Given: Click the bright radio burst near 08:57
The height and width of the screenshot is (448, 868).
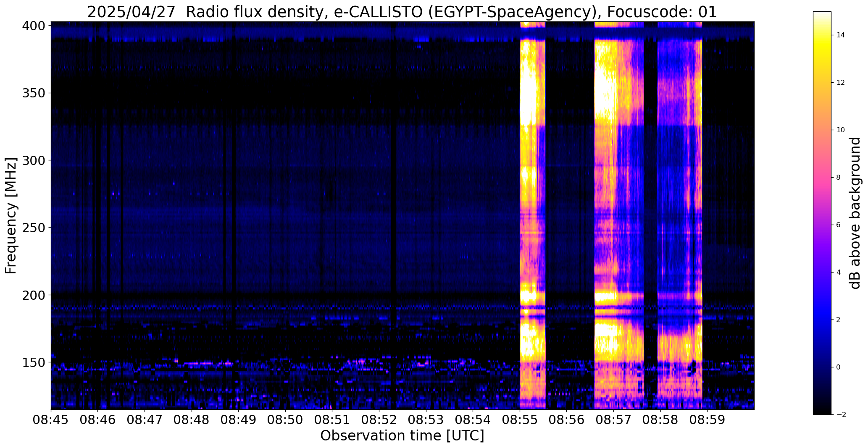Looking at the screenshot, I should [x=619, y=215].
